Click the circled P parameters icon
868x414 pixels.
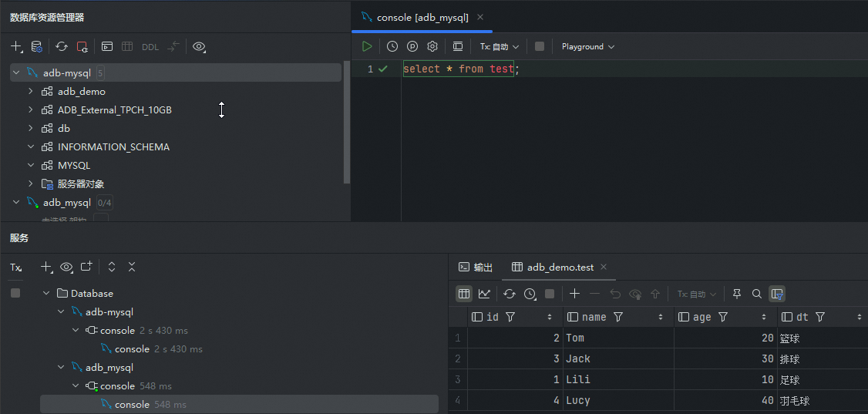pyautogui.click(x=412, y=46)
